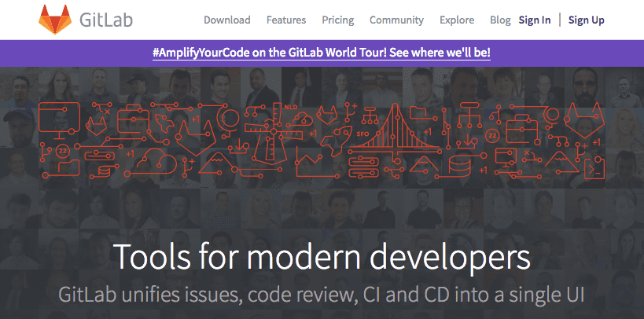Click the GitLab fox logo icon
The image size is (644, 319).
pyautogui.click(x=55, y=20)
